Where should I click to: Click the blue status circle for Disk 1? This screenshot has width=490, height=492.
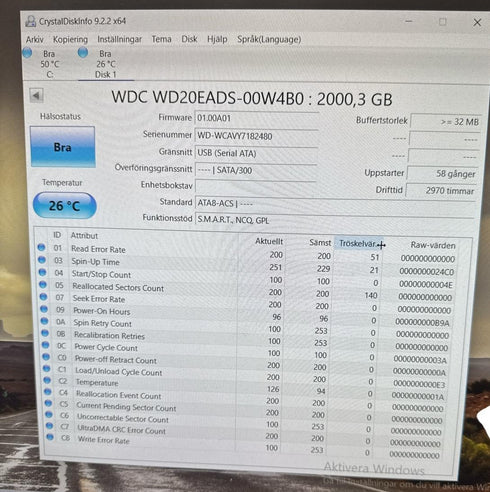click(83, 52)
